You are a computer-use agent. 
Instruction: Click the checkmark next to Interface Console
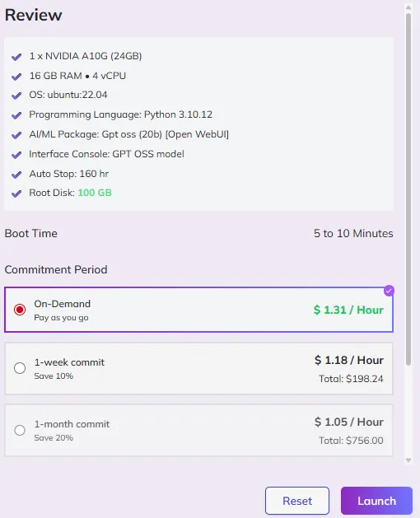(x=16, y=155)
